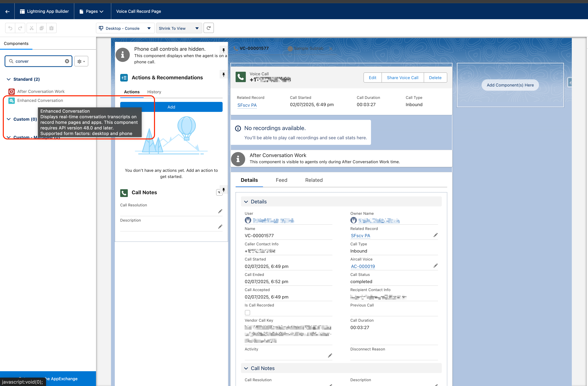Pin icon beside phone call controls message

(x=223, y=50)
